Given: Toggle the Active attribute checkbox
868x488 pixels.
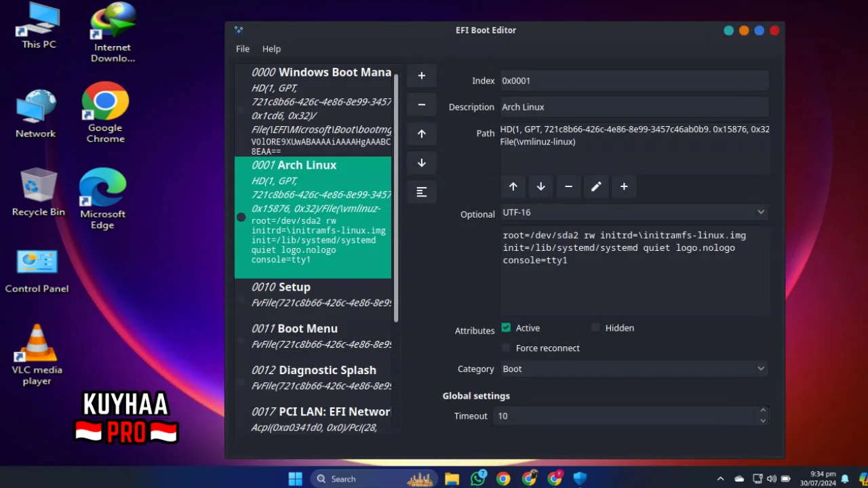Looking at the screenshot, I should (x=506, y=327).
